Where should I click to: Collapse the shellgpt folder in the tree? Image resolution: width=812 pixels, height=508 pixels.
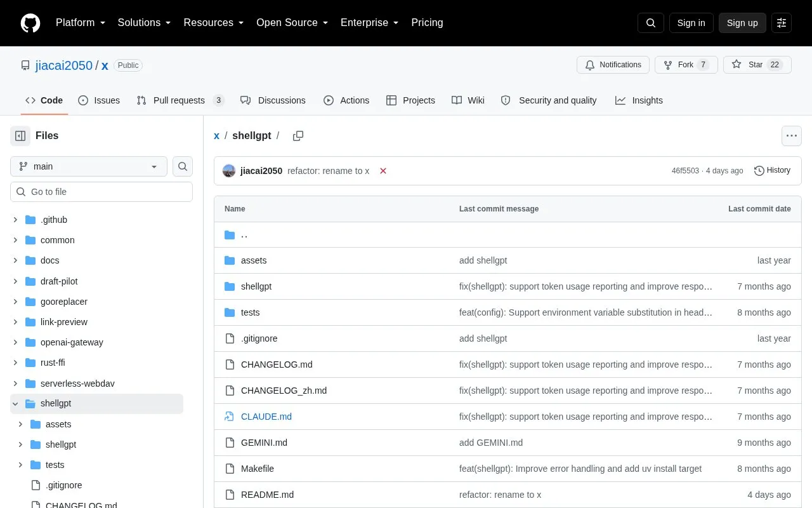pyautogui.click(x=15, y=403)
